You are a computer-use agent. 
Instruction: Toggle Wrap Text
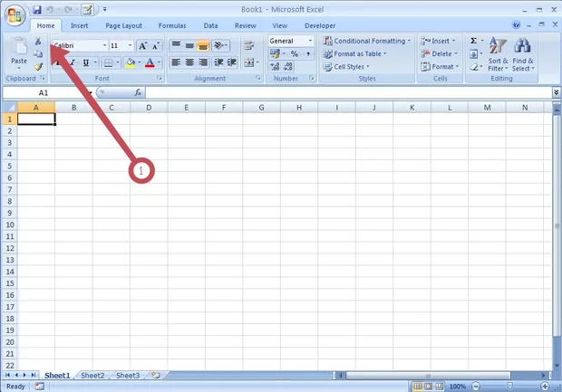coord(248,45)
